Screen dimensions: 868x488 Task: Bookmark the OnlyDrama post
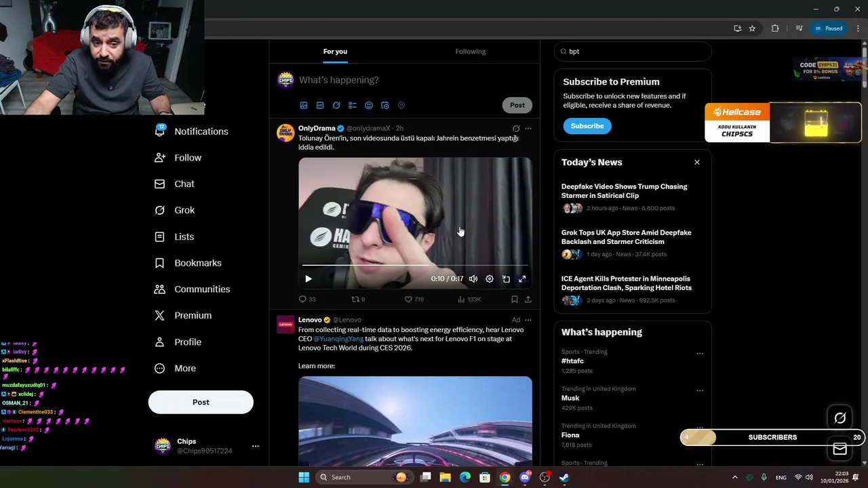[515, 299]
